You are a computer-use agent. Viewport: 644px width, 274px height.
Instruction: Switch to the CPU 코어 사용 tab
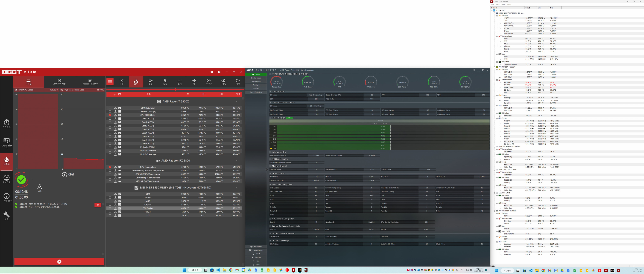(x=59, y=82)
